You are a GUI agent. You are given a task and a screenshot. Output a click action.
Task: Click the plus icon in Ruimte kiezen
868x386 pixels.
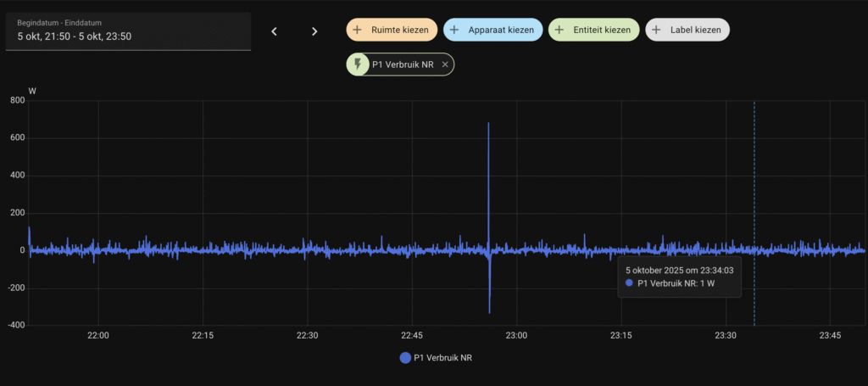pos(359,30)
